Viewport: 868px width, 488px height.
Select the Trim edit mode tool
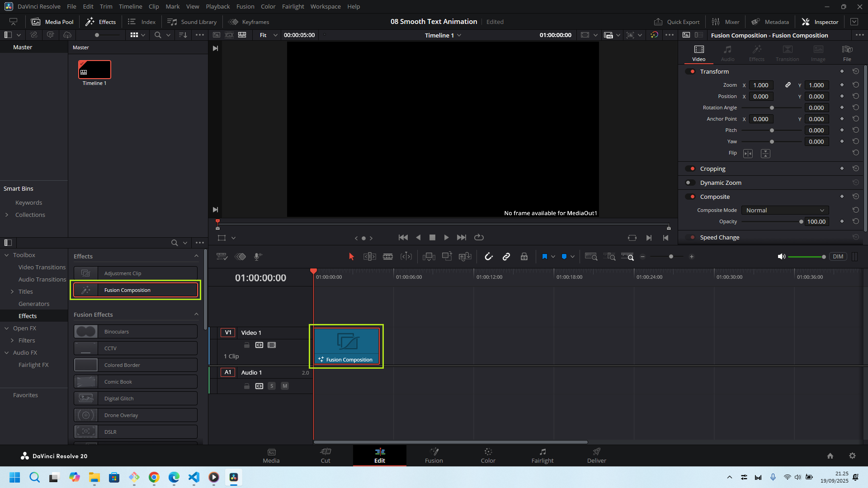coord(369,257)
